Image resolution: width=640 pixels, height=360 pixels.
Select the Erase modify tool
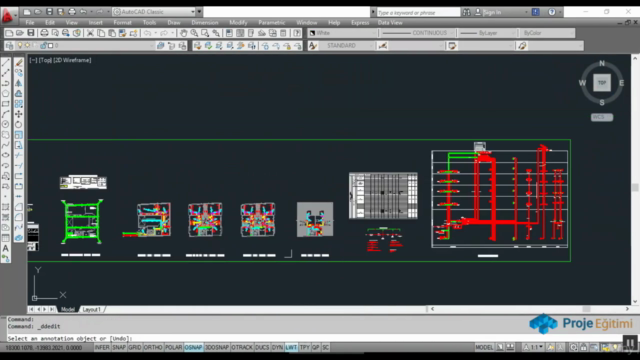(x=19, y=62)
